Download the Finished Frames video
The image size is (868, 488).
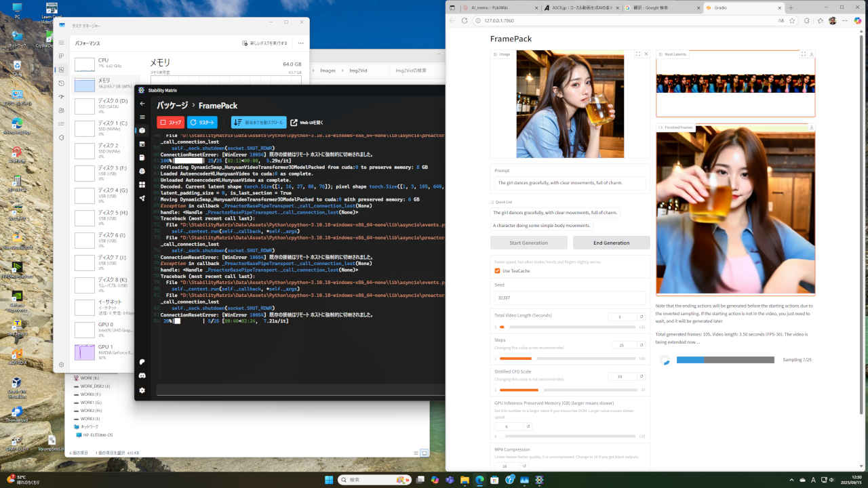pos(811,127)
